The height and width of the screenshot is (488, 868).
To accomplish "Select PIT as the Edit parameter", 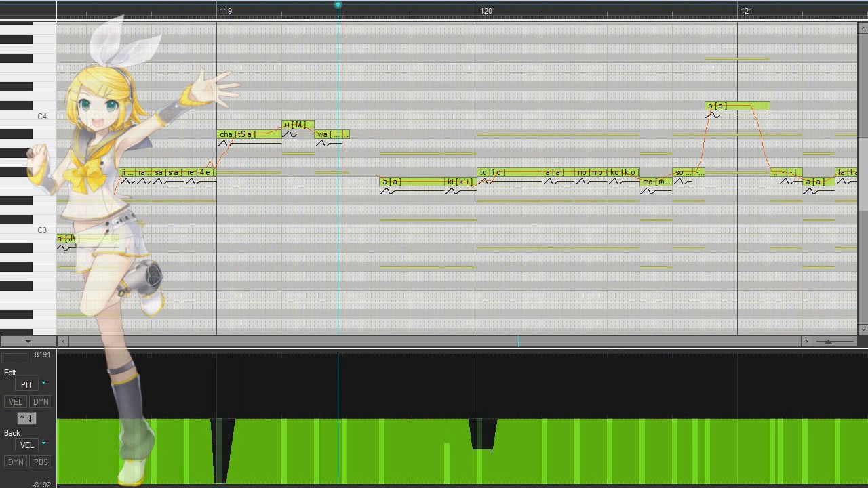I will point(26,384).
